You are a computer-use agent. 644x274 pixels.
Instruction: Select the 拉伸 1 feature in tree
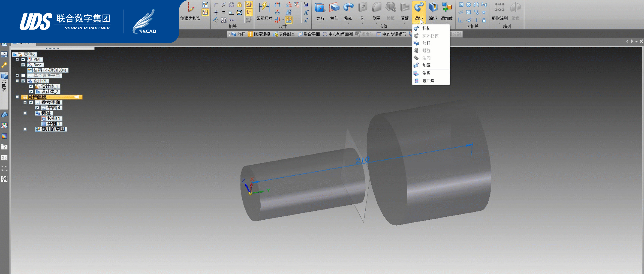(52, 118)
